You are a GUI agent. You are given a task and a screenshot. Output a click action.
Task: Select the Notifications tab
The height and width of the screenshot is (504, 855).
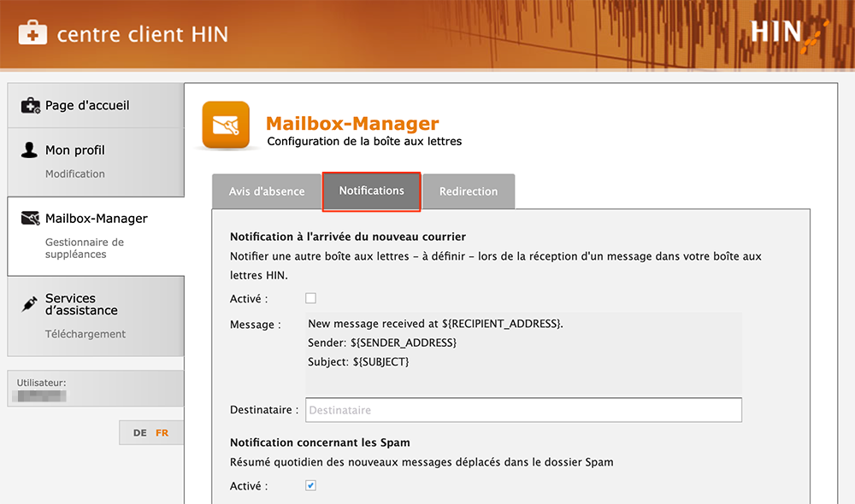tap(371, 191)
